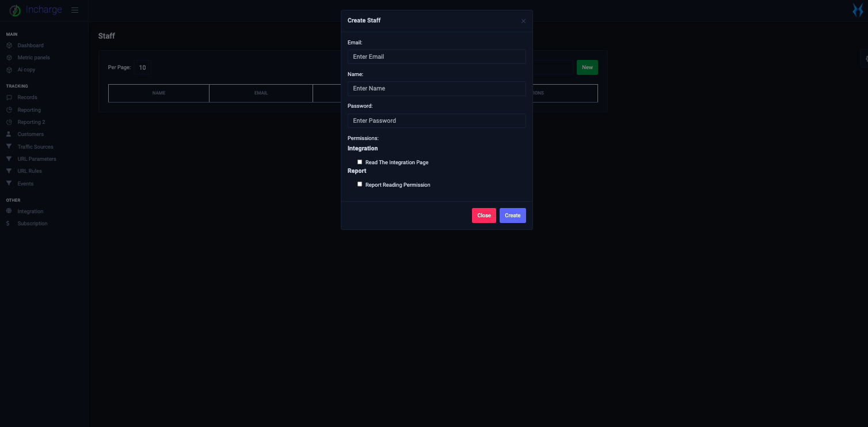Click the Reporting 2 pie chart icon

coord(9,122)
